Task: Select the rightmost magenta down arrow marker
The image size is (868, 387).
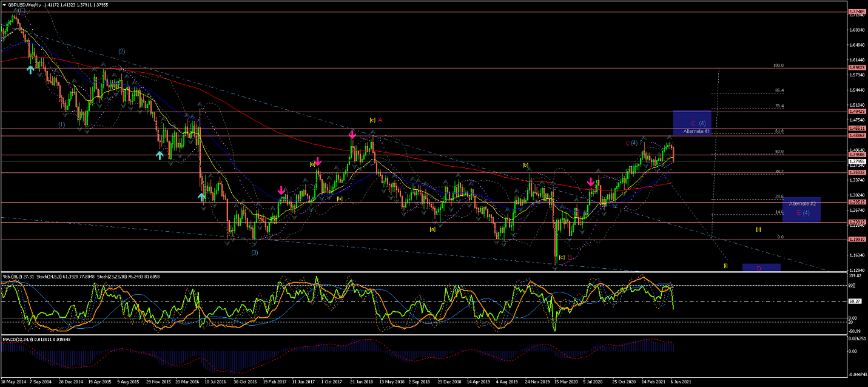Action: [591, 181]
